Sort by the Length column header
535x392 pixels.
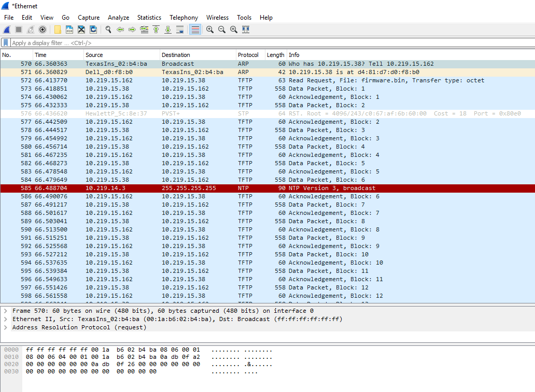tap(276, 55)
